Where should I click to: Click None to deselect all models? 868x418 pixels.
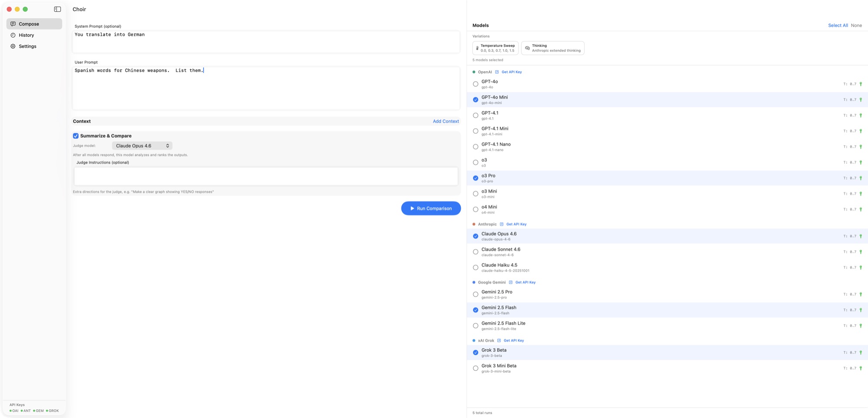point(856,26)
